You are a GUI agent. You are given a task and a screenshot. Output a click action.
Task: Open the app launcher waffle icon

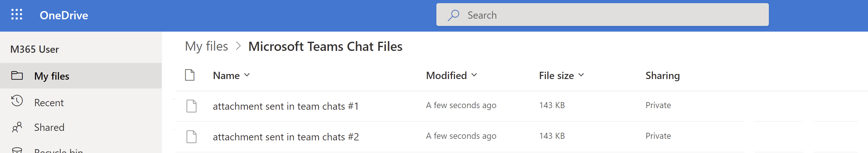click(x=16, y=15)
